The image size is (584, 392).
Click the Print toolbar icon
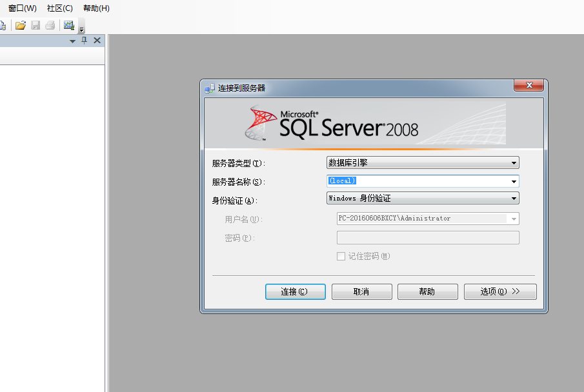(50, 25)
